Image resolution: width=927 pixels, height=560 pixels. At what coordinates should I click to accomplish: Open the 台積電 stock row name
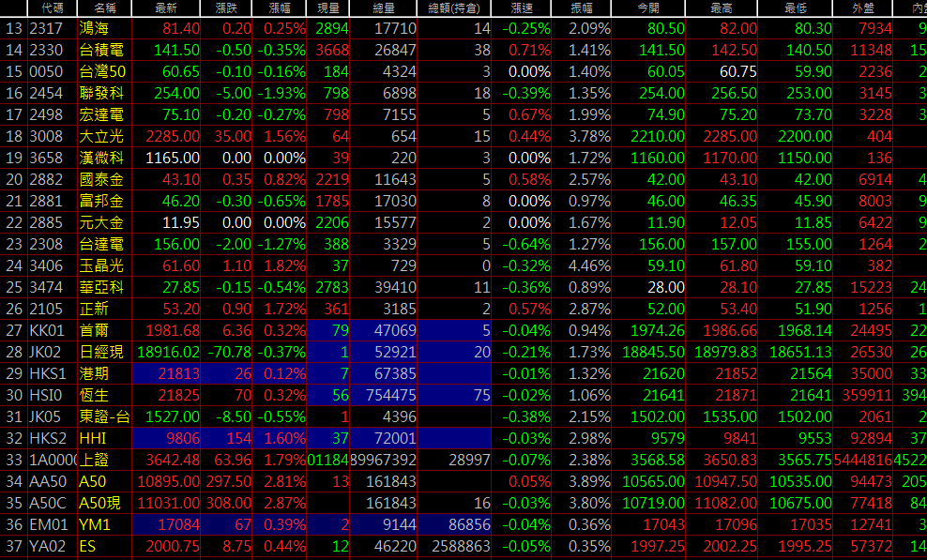coord(101,51)
